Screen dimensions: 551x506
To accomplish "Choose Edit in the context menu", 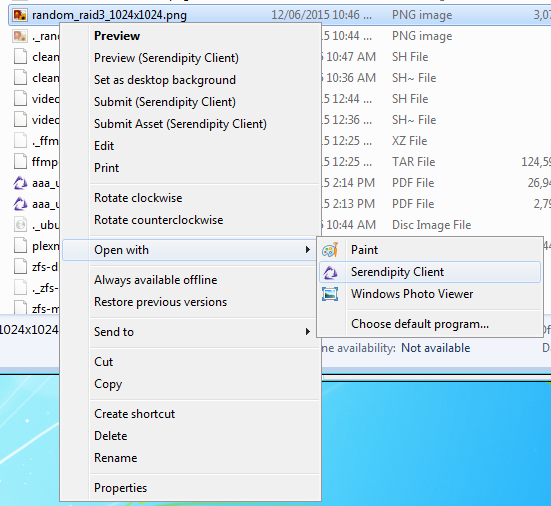I will pos(104,146).
